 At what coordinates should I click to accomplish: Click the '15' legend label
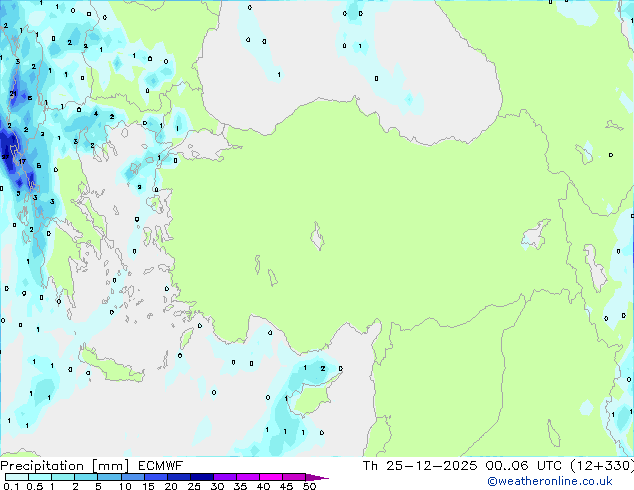148,486
